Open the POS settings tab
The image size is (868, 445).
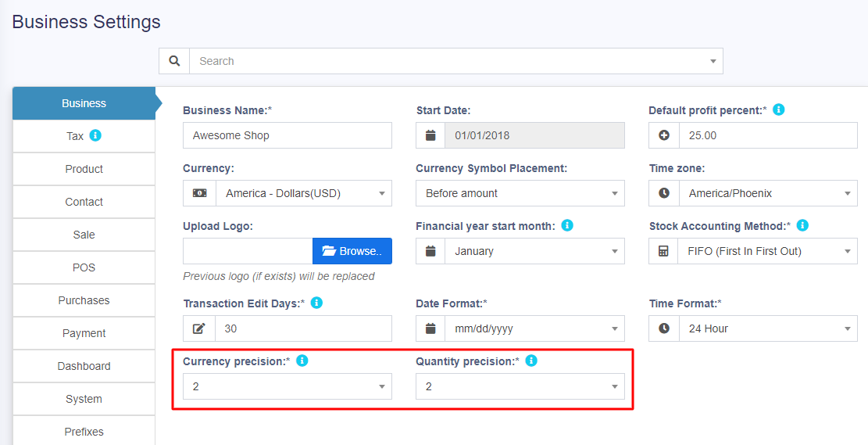84,267
